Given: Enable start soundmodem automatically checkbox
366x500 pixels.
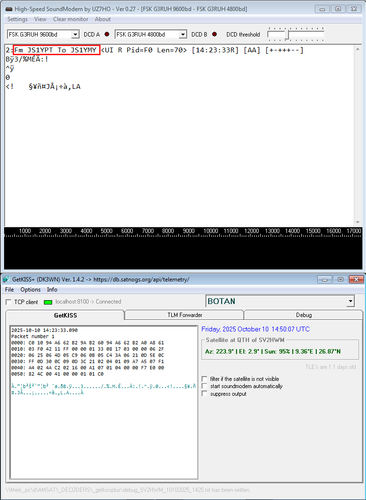Looking at the screenshot, I should pyautogui.click(x=204, y=386).
